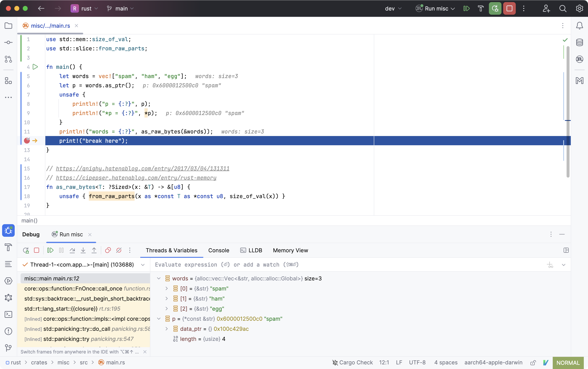This screenshot has width=588, height=369.
Task: Click the main() breadcrumb
Action: pyautogui.click(x=29, y=221)
